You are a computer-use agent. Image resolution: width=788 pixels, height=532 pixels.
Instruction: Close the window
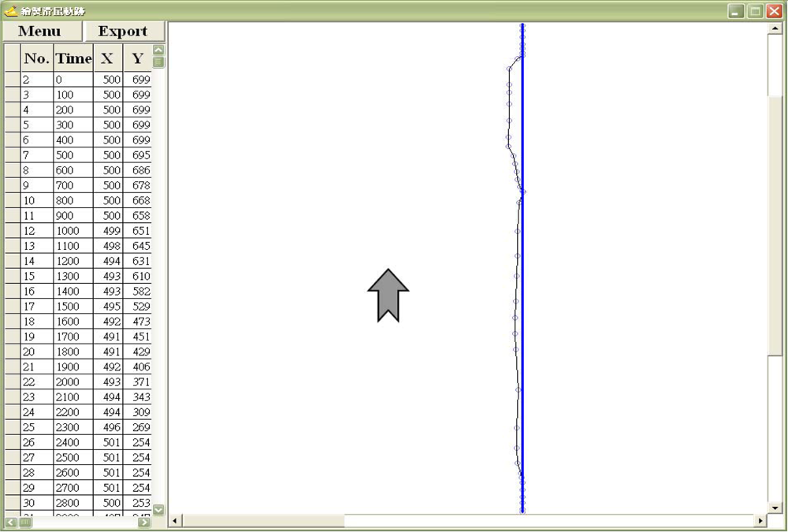tap(774, 11)
